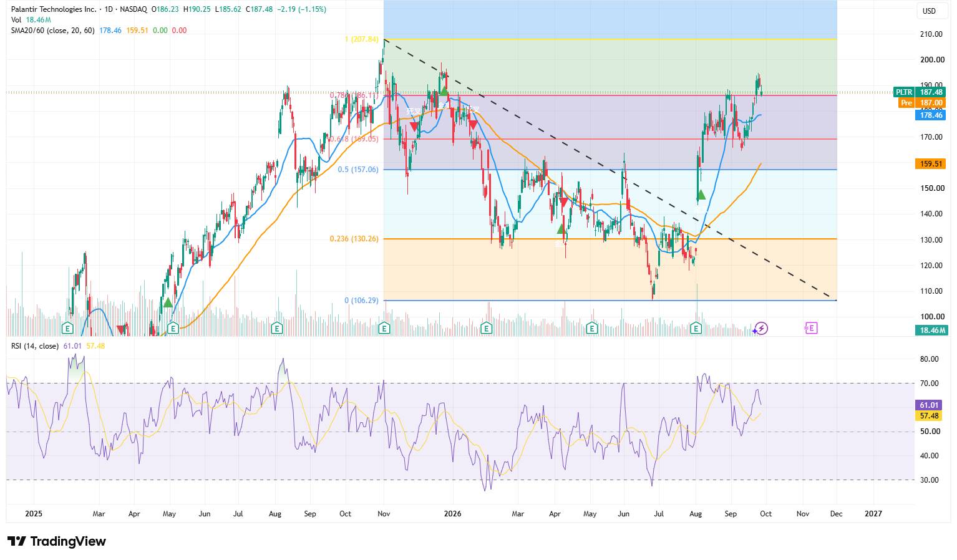This screenshot has width=957, height=560.
Task: Click Fibonacci level label 1 (207.84)
Action: point(361,39)
